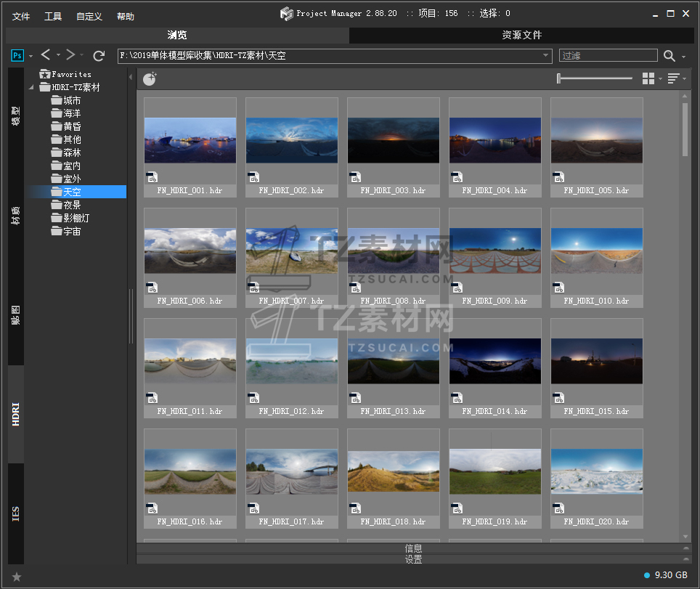Expand the 设置 settings panel
This screenshot has width=700, height=589.
click(x=413, y=559)
